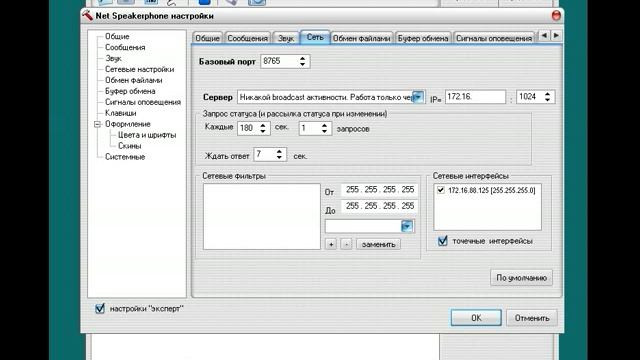Viewport: 640px width, 360px height.
Task: Close the Net Speakerphone settings dialog
Action: 556,16
